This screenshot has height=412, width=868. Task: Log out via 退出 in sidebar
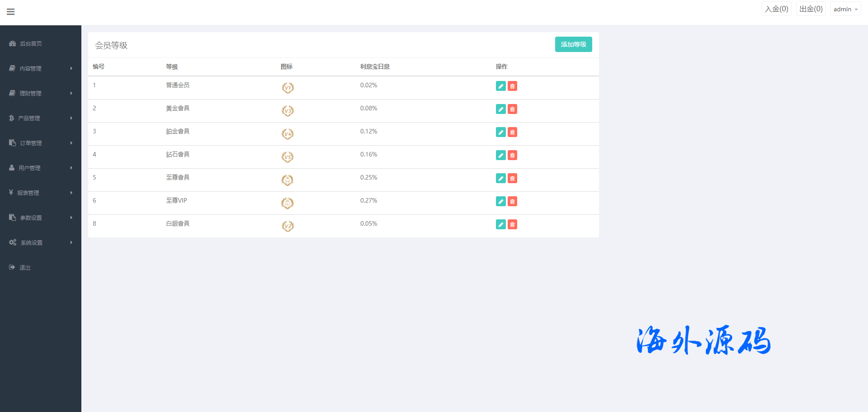[25, 268]
